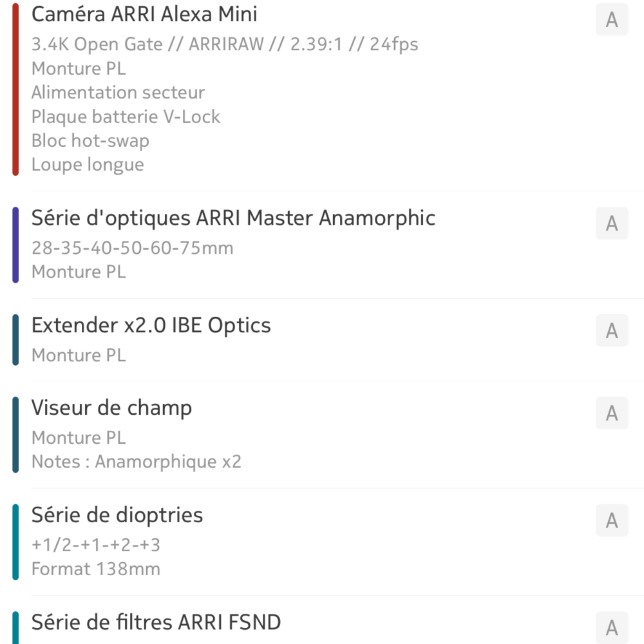644x644 pixels.
Task: Tap the A badge beside Série de dioptries
Action: (612, 520)
